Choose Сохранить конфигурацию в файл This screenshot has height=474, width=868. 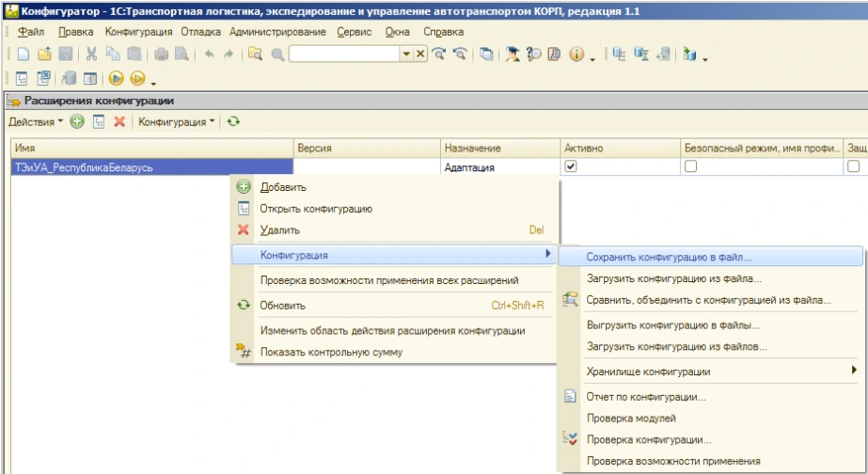click(x=669, y=256)
